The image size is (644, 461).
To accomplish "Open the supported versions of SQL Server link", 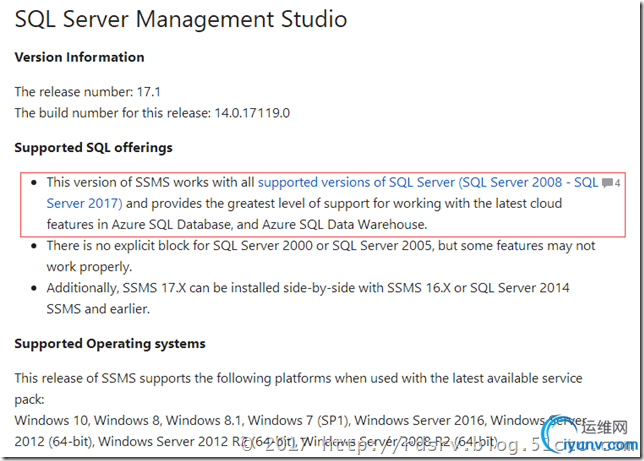I will pyautogui.click(x=428, y=182).
